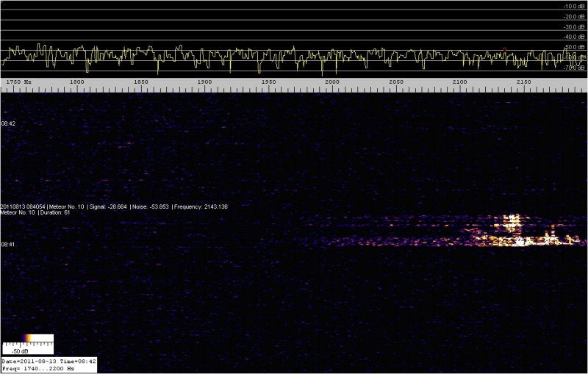The image size is (588, 374).
Task: Select the -30.0 dB amplitude gridline label
Action: tap(573, 26)
